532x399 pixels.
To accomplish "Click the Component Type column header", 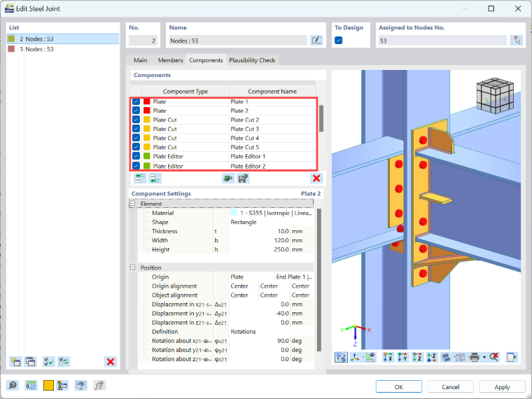I will pos(185,91).
